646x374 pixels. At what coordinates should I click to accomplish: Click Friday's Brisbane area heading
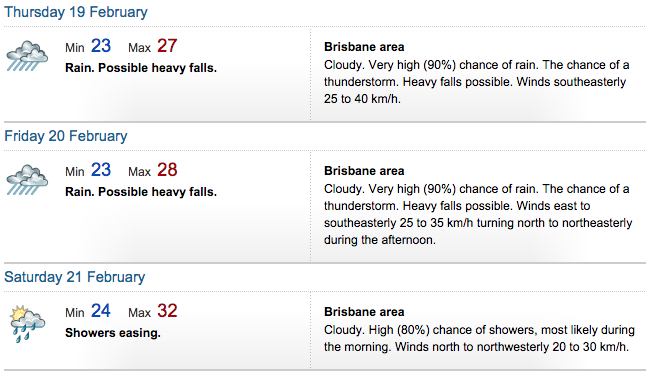pos(364,171)
